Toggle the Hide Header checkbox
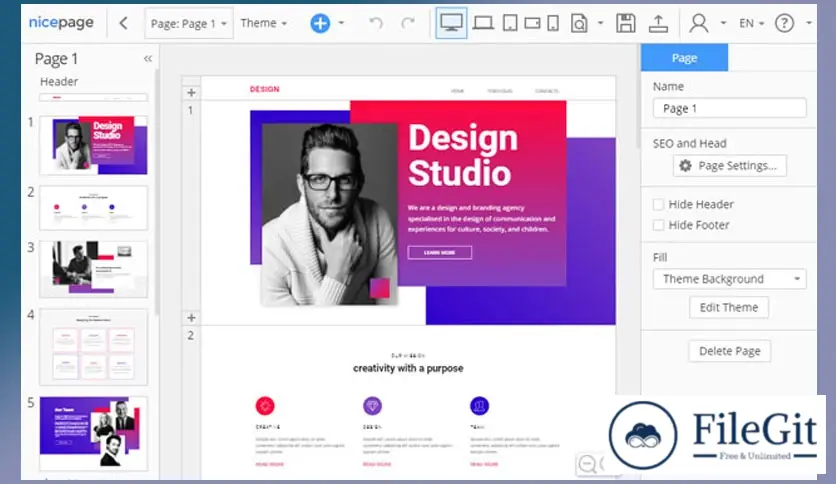 658,205
